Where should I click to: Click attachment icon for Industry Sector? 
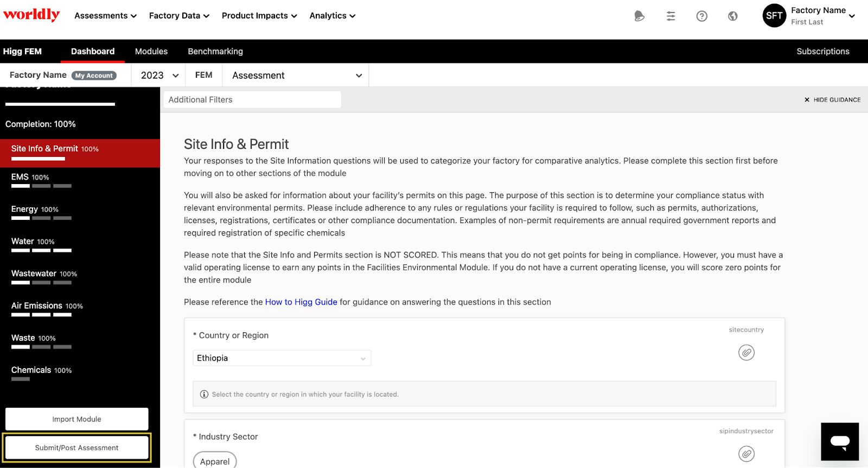[746, 454]
